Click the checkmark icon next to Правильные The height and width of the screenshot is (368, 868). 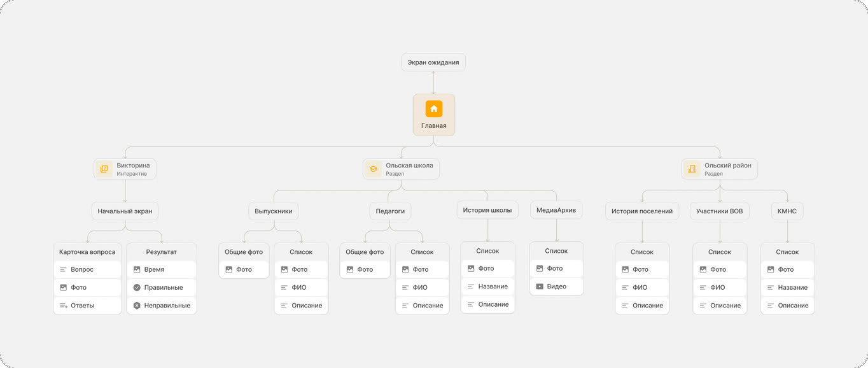pos(137,287)
